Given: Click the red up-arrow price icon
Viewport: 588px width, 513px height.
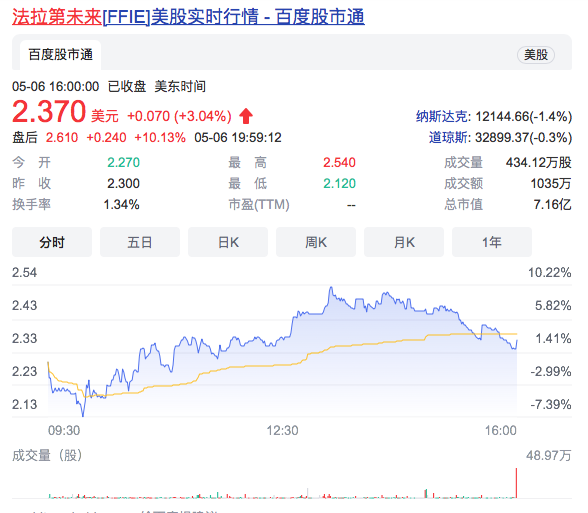Looking at the screenshot, I should (x=246, y=116).
